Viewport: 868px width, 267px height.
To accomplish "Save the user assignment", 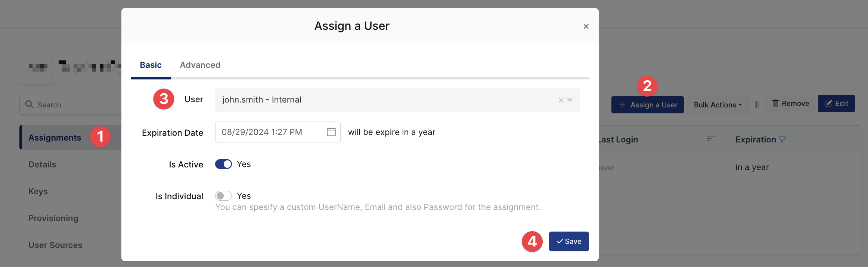I will coord(568,242).
